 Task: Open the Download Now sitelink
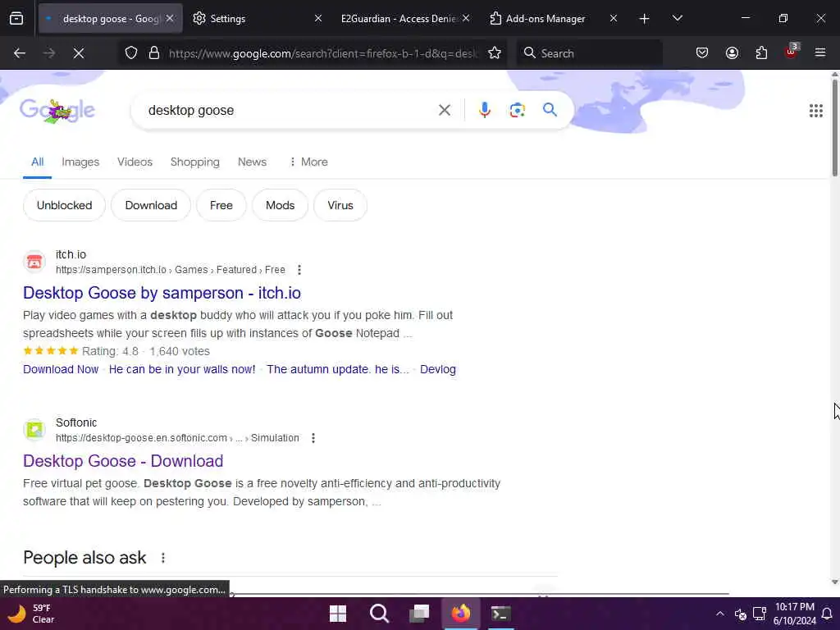61,370
